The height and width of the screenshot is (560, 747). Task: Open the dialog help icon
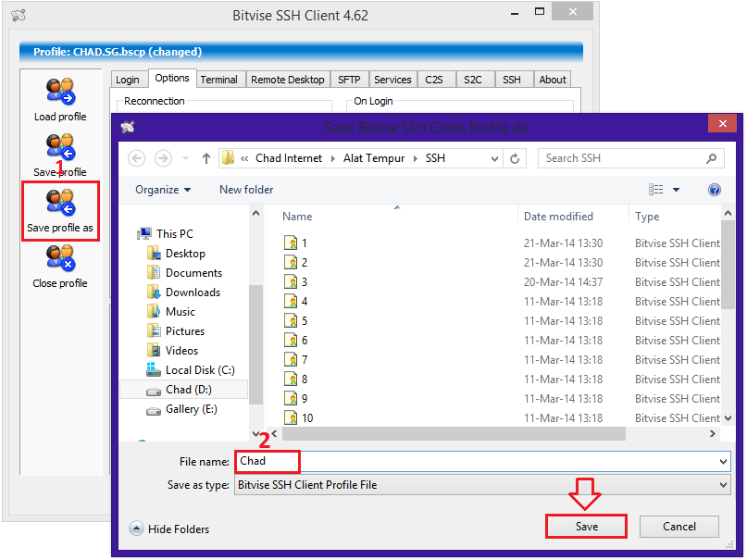(714, 190)
